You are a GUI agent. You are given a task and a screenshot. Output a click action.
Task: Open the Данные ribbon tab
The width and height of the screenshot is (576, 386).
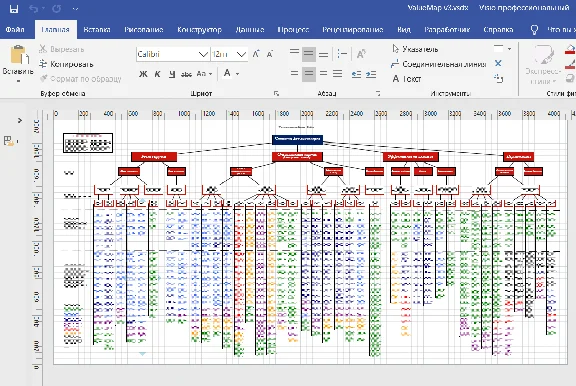click(x=250, y=30)
